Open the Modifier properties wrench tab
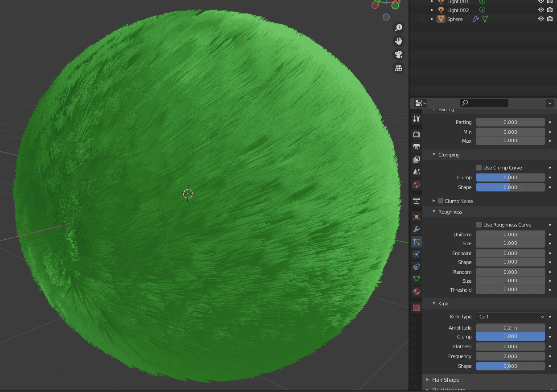The width and height of the screenshot is (557, 392). pos(416,229)
